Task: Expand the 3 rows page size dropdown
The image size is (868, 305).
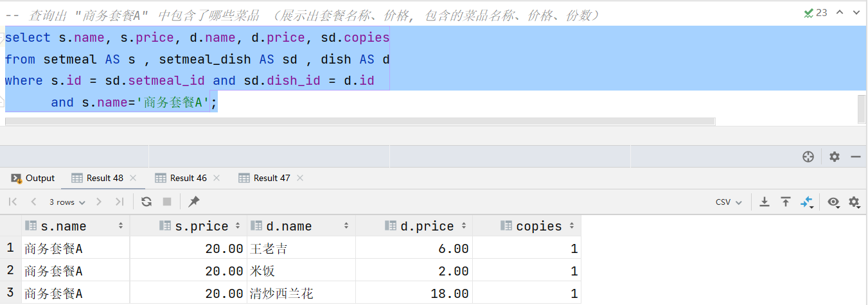Action: [x=67, y=202]
